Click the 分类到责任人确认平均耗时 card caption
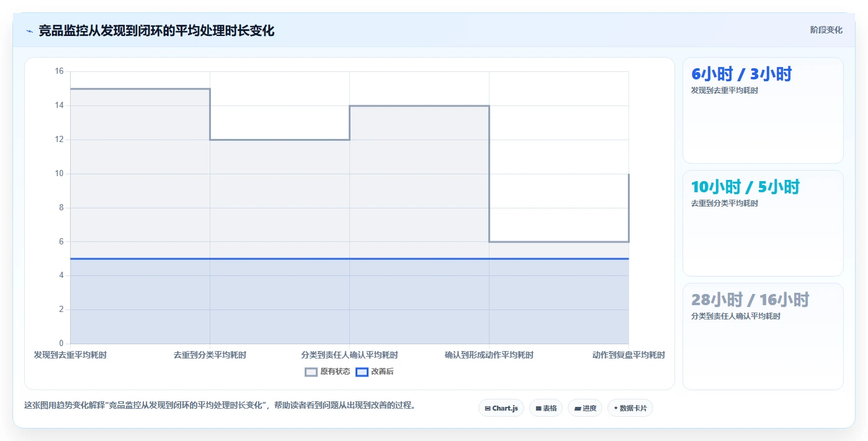This screenshot has width=868, height=441. [x=736, y=316]
